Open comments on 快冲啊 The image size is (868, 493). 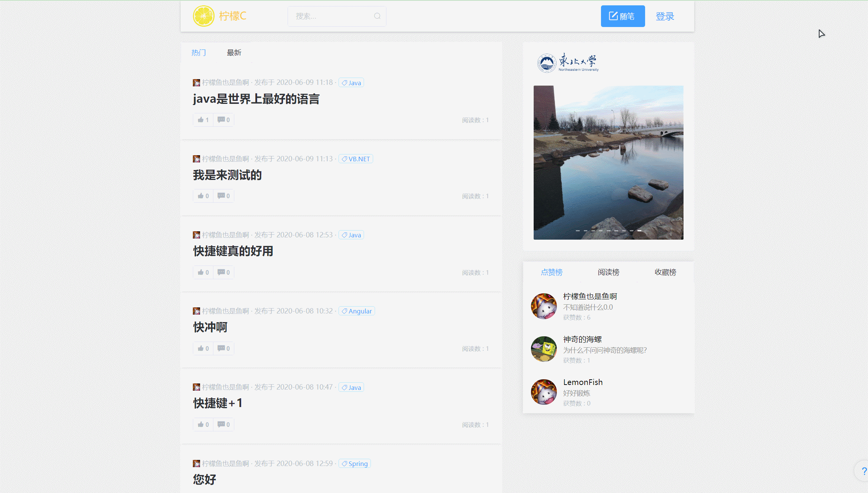224,348
